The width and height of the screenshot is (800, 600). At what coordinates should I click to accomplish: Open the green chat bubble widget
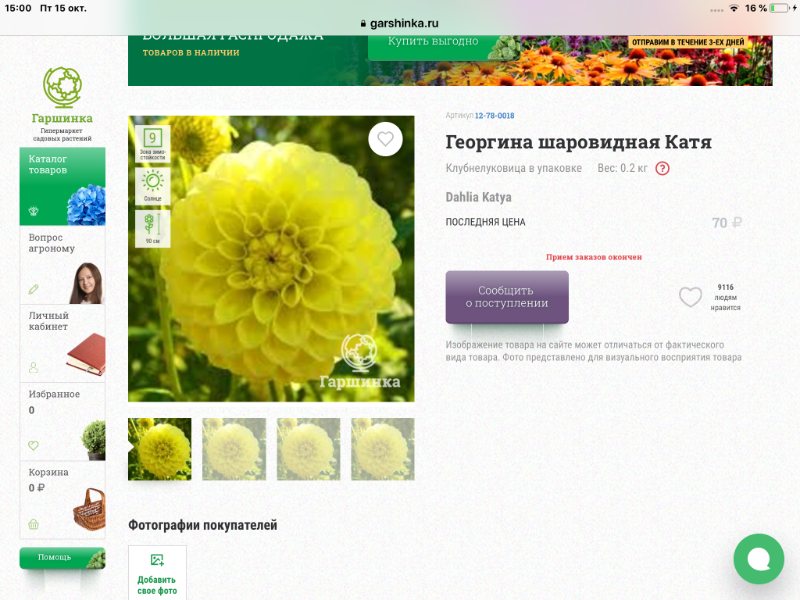click(x=758, y=558)
